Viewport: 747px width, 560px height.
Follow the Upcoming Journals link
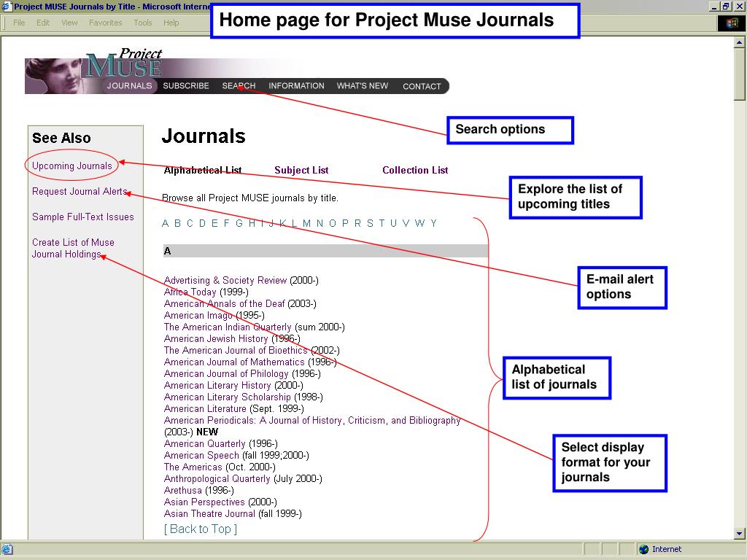(72, 166)
